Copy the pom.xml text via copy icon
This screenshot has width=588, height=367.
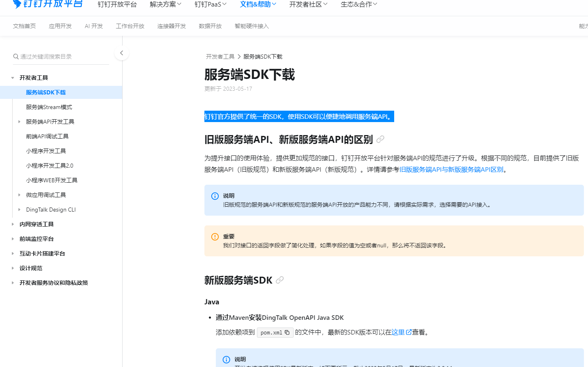click(x=287, y=332)
